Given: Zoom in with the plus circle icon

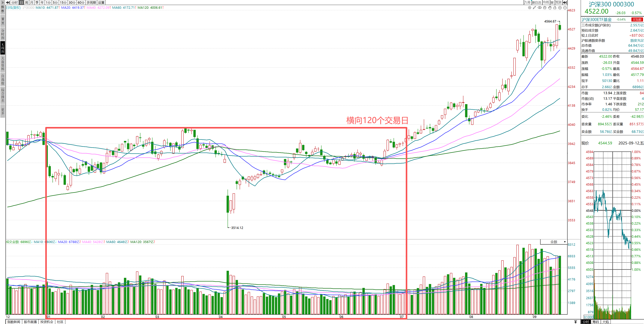Looking at the screenshot, I should pos(560,8).
